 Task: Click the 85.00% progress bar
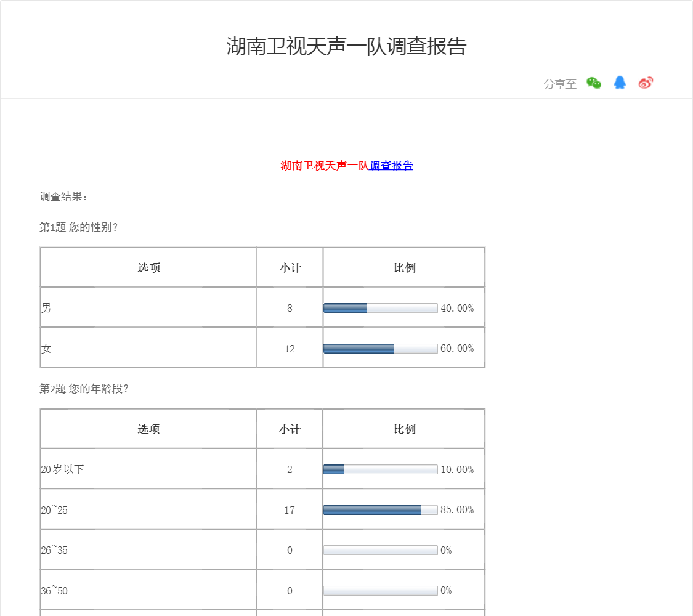[x=381, y=510]
